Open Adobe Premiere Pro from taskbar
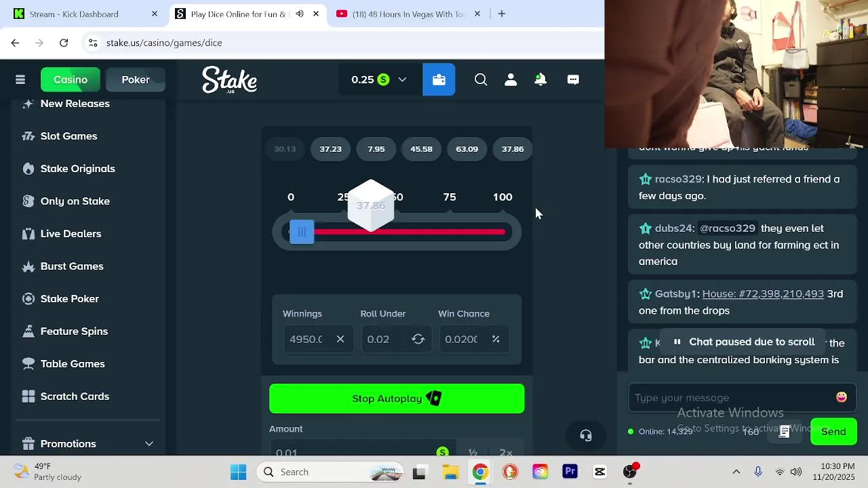 570,472
